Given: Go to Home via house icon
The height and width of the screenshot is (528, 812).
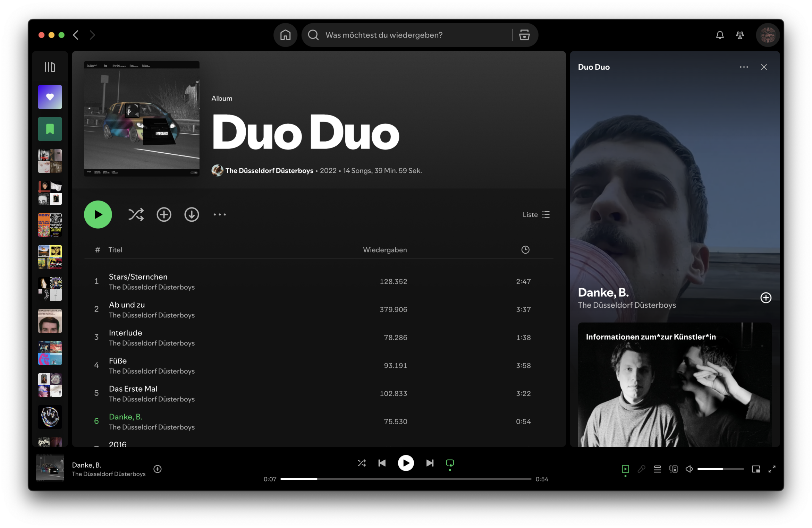Looking at the screenshot, I should (285, 35).
